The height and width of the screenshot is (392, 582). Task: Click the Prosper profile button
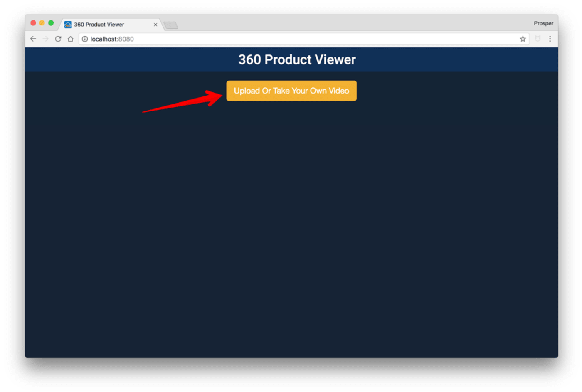[x=543, y=23]
